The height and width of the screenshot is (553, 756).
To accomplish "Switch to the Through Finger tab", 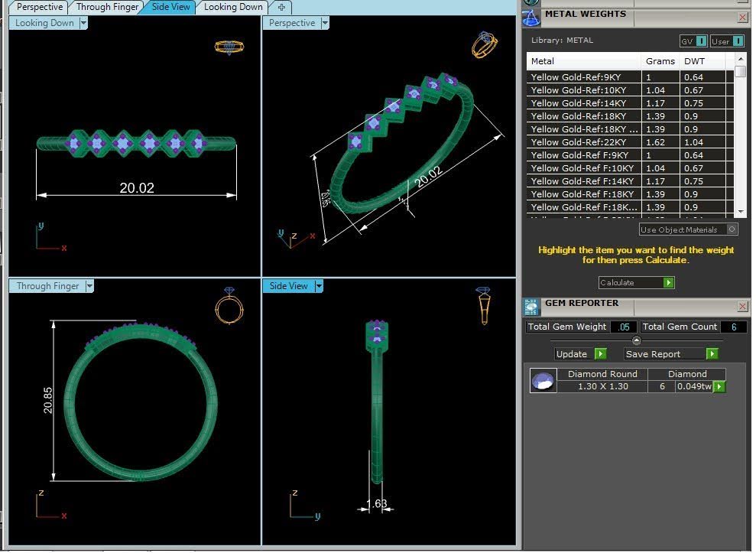I will (107, 7).
